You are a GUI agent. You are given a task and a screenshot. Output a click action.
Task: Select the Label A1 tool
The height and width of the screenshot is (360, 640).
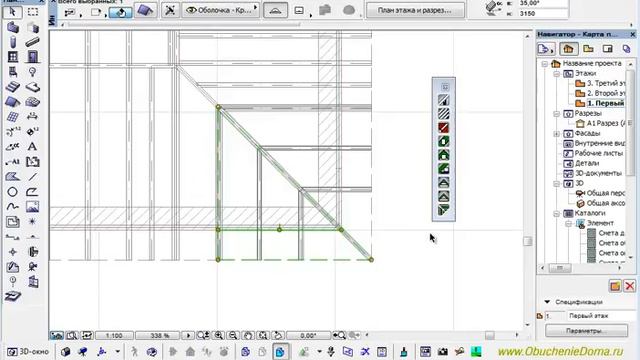tap(12, 162)
